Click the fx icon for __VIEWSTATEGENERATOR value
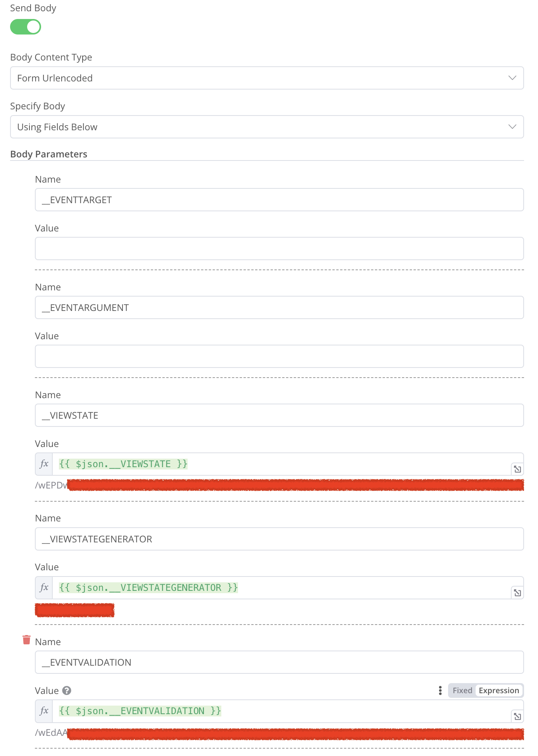This screenshot has height=756, width=538. 44,588
